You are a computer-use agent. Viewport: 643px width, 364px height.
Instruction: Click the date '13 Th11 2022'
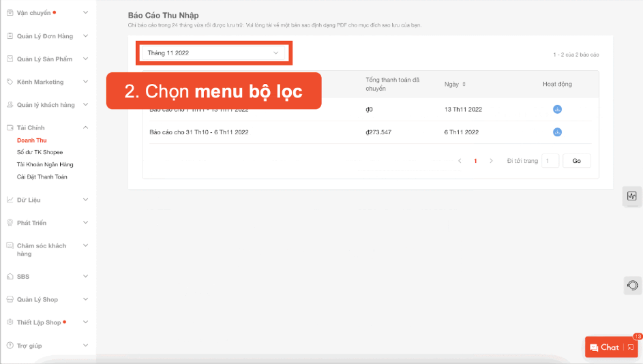pos(464,110)
